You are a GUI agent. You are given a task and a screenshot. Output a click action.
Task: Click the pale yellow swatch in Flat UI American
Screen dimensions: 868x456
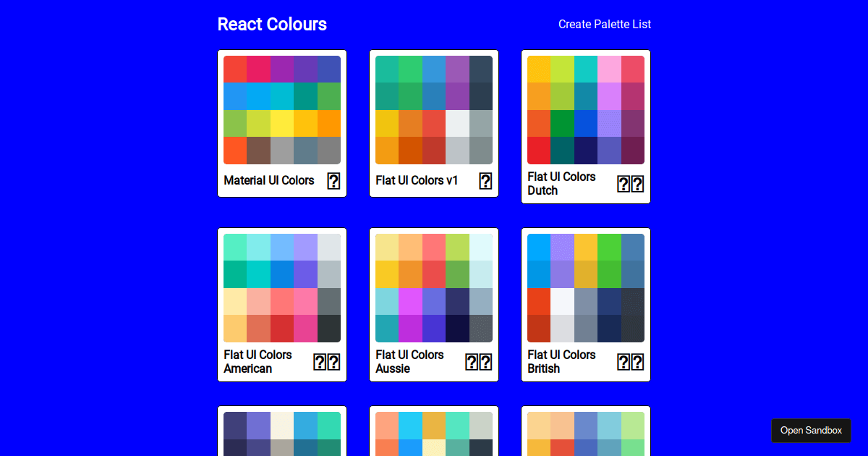[x=235, y=302]
